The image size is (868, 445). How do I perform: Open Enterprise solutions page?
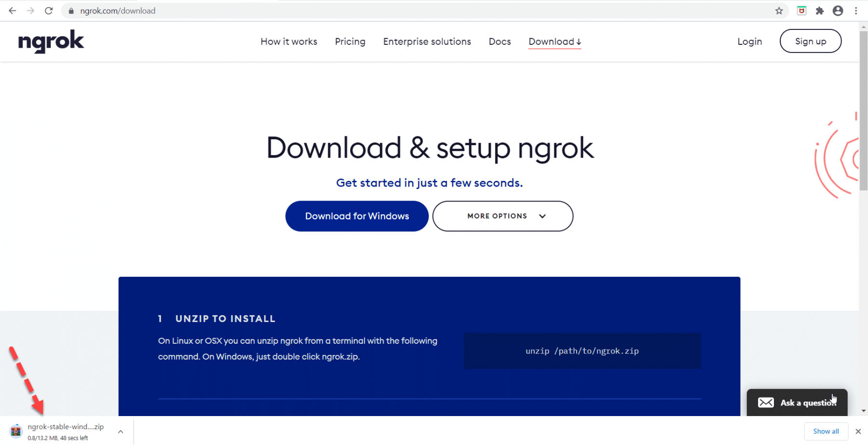tap(427, 41)
